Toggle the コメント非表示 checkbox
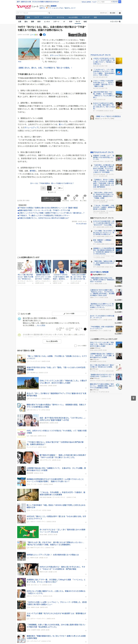This screenshot has width=138, height=644. 75,346
